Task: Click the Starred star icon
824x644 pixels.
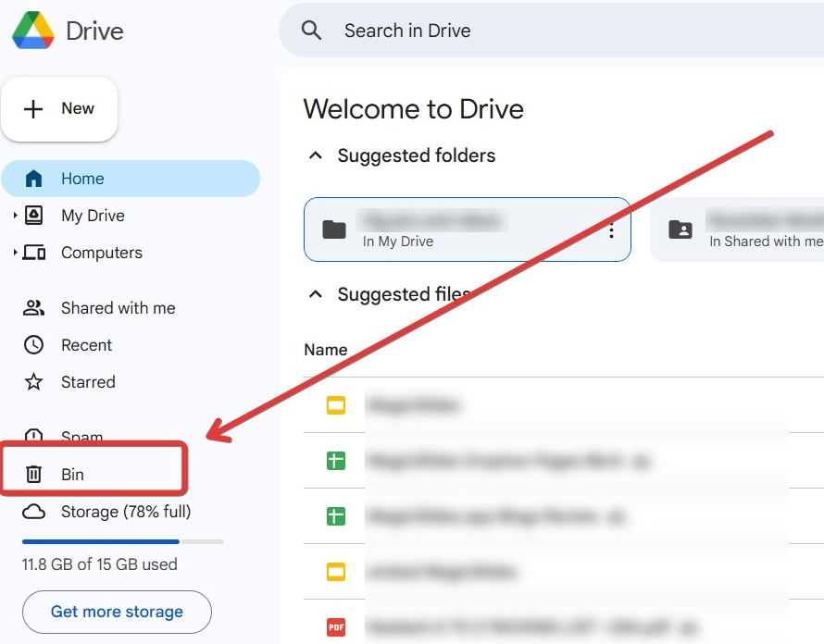Action: coord(33,382)
